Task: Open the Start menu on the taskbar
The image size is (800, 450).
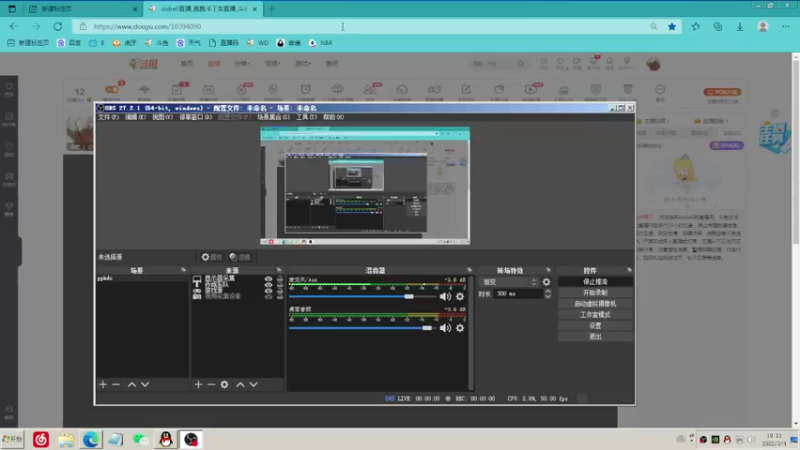Action: [x=13, y=439]
